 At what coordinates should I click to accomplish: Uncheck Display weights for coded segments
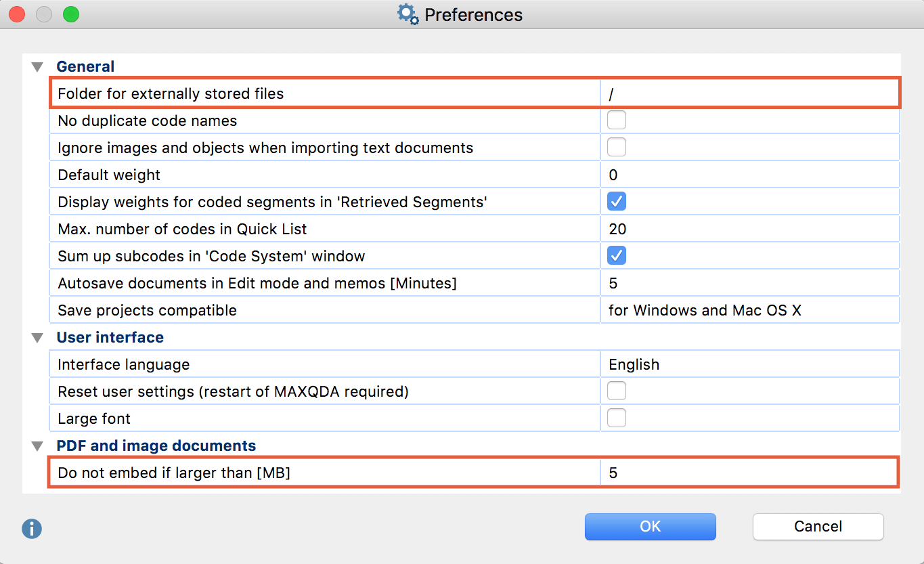[617, 201]
